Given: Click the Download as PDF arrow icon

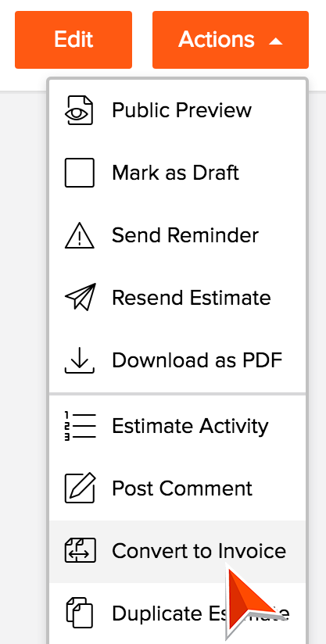Looking at the screenshot, I should (x=80, y=360).
